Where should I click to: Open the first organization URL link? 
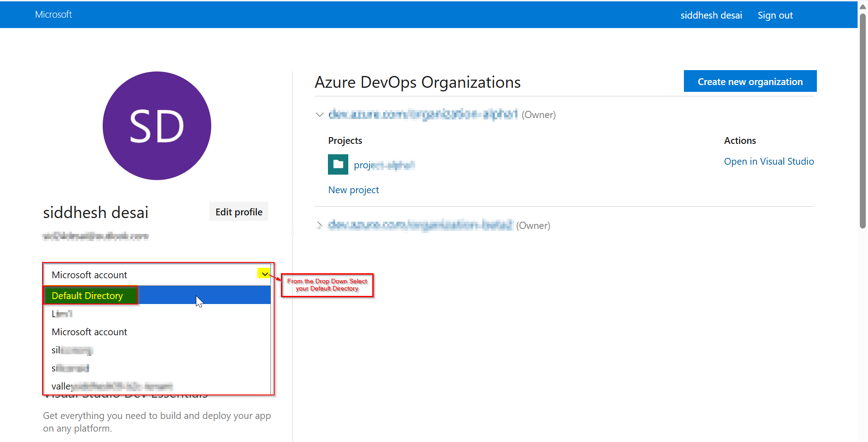(423, 114)
